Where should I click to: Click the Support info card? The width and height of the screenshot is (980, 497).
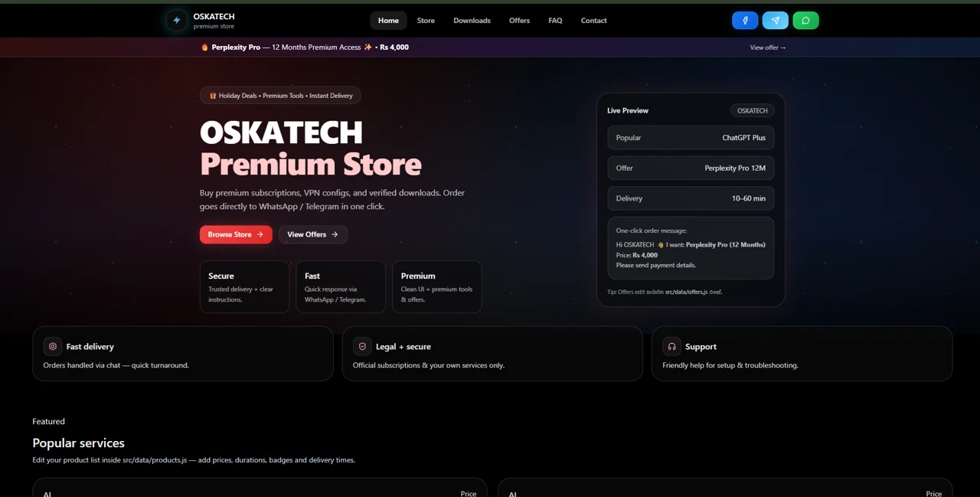pos(802,354)
